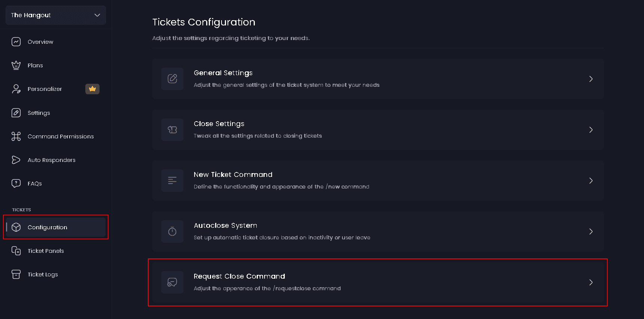Expand Request Close Command via its chevron
The image size is (644, 319).
coord(591,282)
